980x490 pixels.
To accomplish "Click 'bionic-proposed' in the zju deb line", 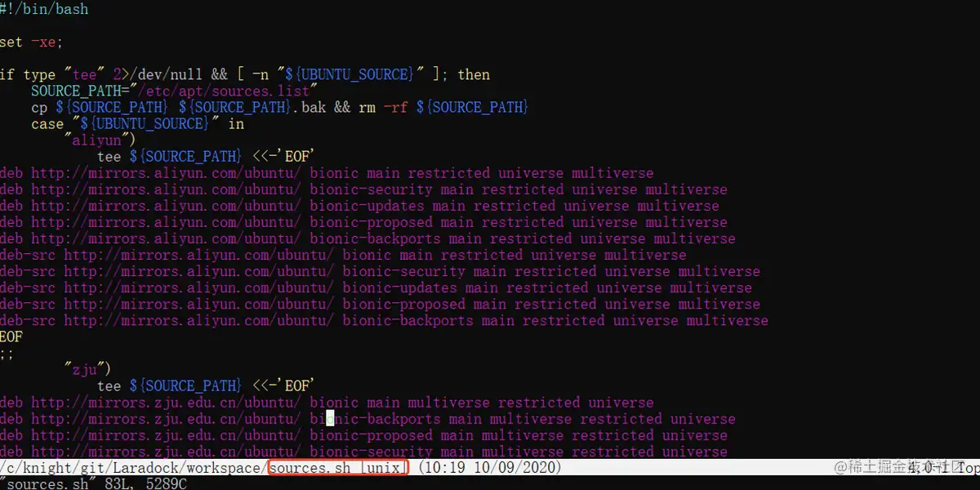I will [x=371, y=434].
